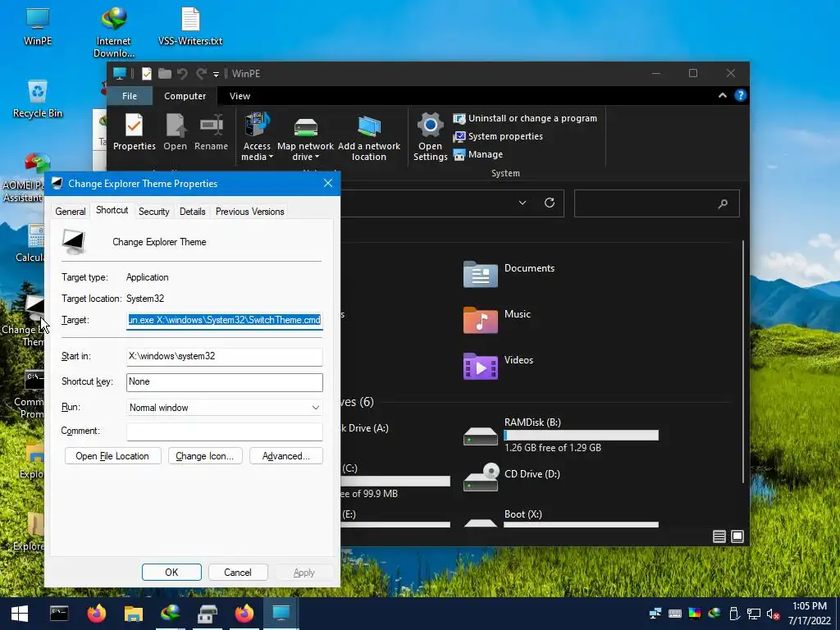Click Open File Location button
The height and width of the screenshot is (630, 840).
(x=112, y=456)
